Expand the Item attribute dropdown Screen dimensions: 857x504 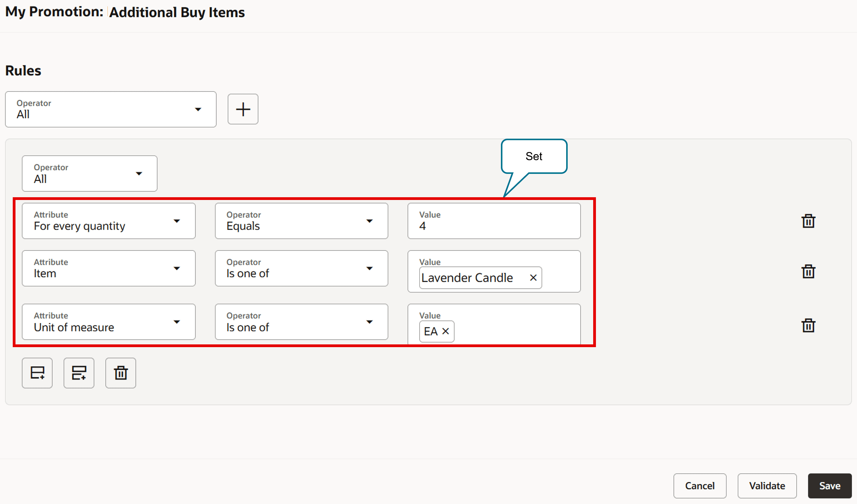pyautogui.click(x=108, y=268)
